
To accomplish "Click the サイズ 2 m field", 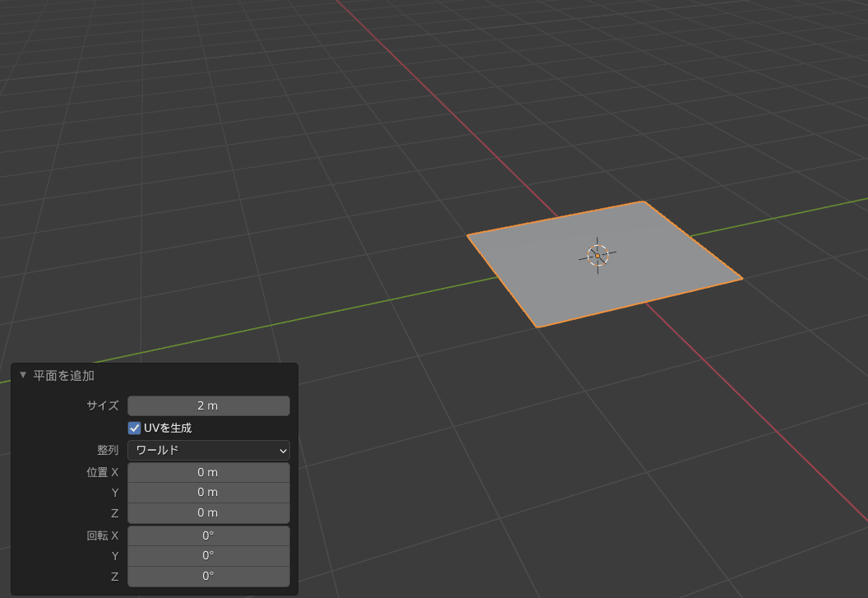I will click(209, 406).
